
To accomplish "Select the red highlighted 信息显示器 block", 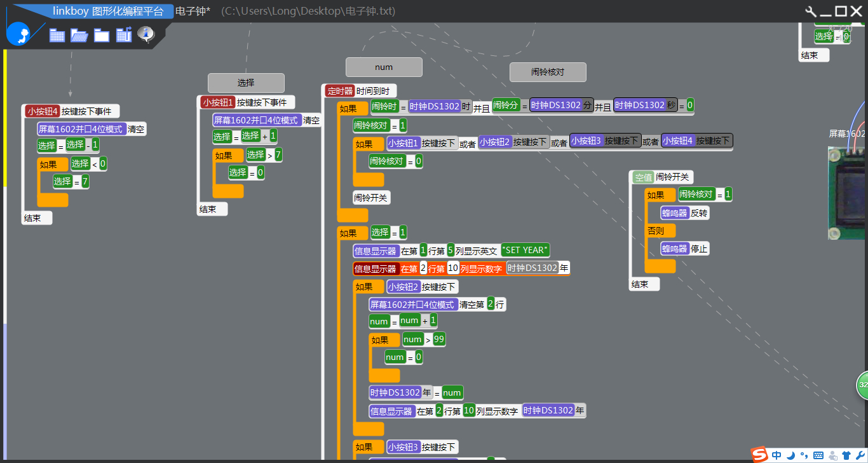I will click(x=461, y=268).
